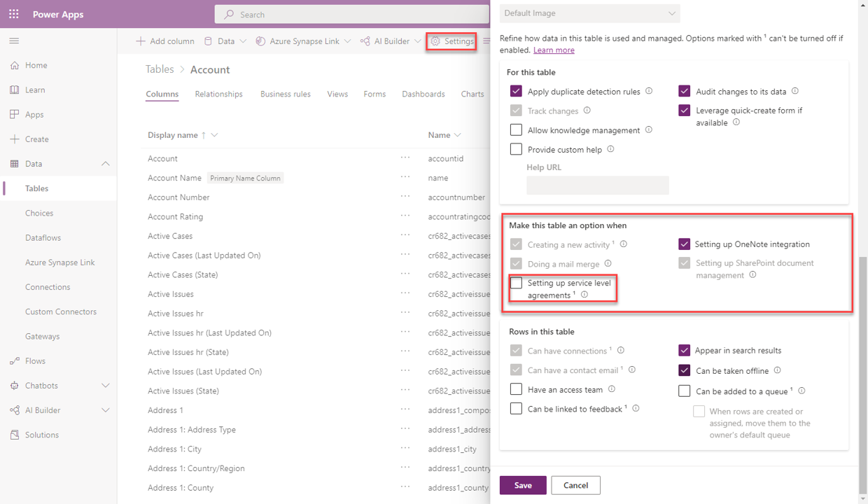Click Tables in the breadcrumb
This screenshot has width=868, height=504.
[x=160, y=69]
